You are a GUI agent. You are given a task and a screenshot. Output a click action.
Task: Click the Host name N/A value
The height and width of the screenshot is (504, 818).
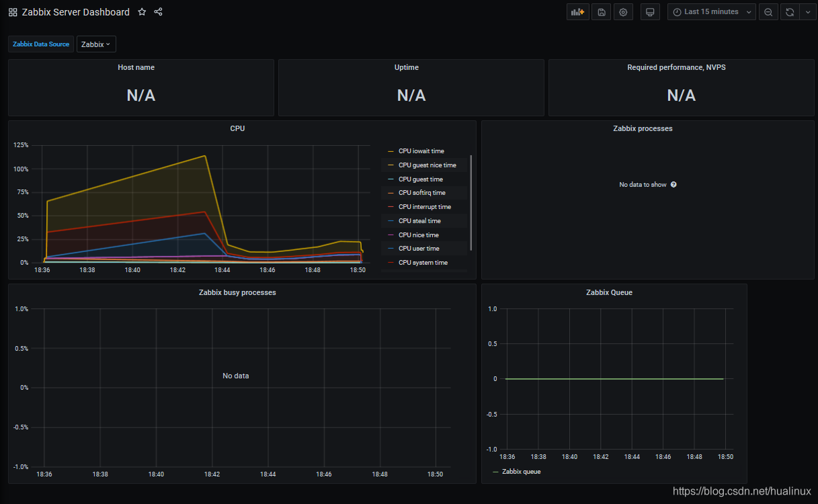pos(141,95)
